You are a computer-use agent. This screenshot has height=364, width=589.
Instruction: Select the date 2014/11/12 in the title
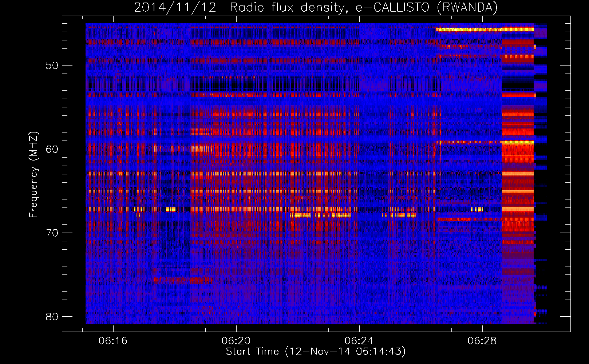tap(175, 8)
